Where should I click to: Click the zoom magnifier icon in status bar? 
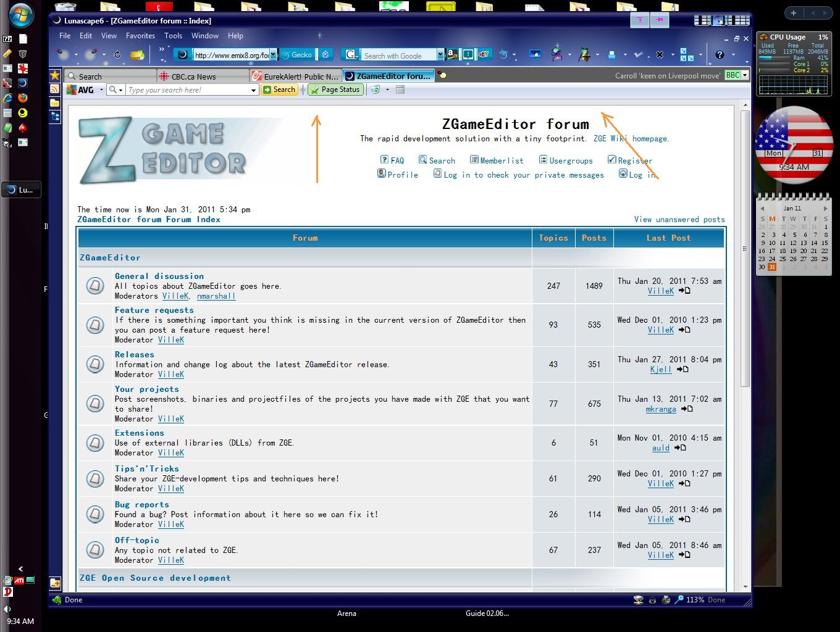tap(679, 599)
